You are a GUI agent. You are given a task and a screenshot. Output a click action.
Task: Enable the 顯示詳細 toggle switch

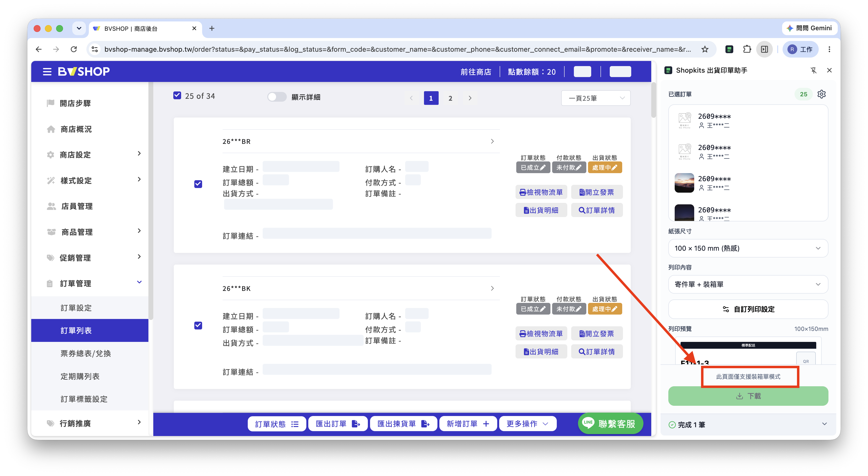click(277, 97)
